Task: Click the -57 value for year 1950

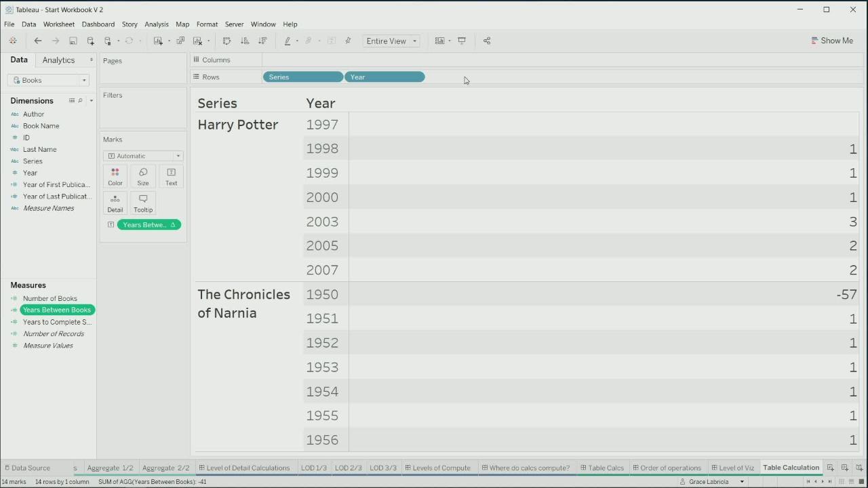Action: 846,294
